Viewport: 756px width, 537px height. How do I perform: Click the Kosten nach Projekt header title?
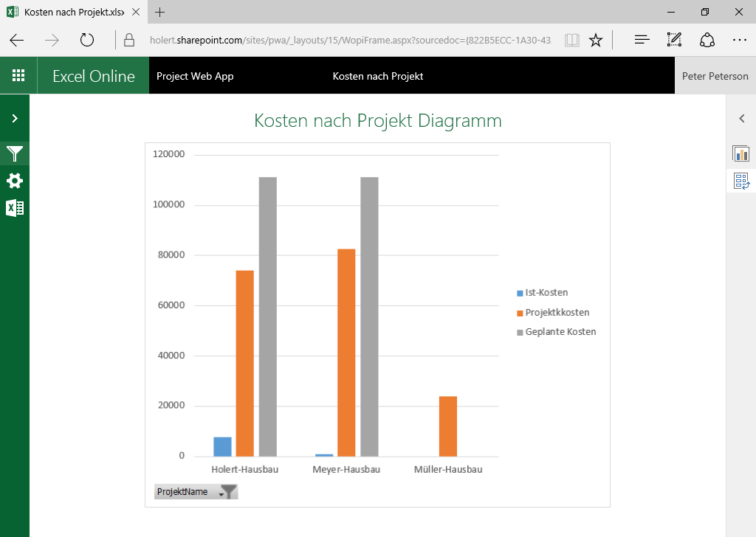pos(378,76)
